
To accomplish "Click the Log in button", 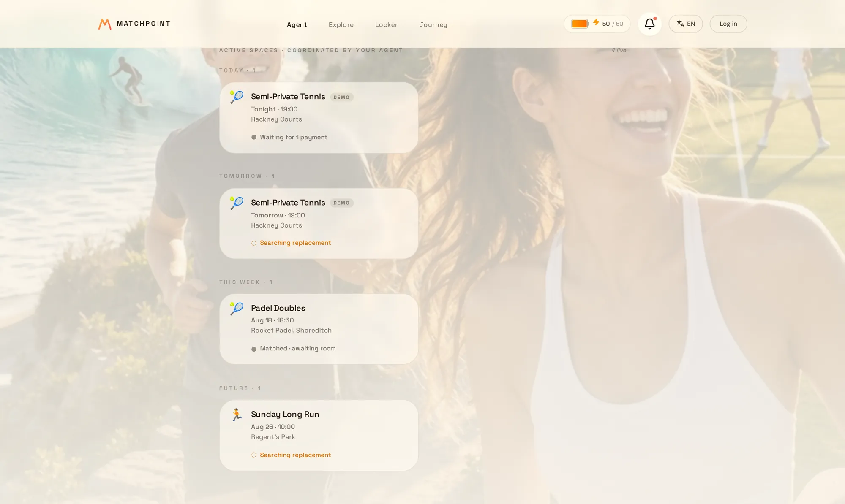I will click(x=728, y=24).
